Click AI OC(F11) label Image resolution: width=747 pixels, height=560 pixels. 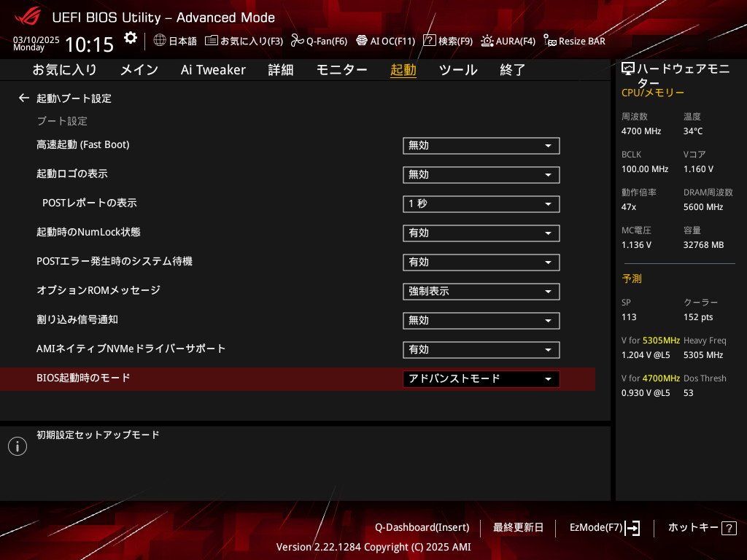tap(392, 41)
